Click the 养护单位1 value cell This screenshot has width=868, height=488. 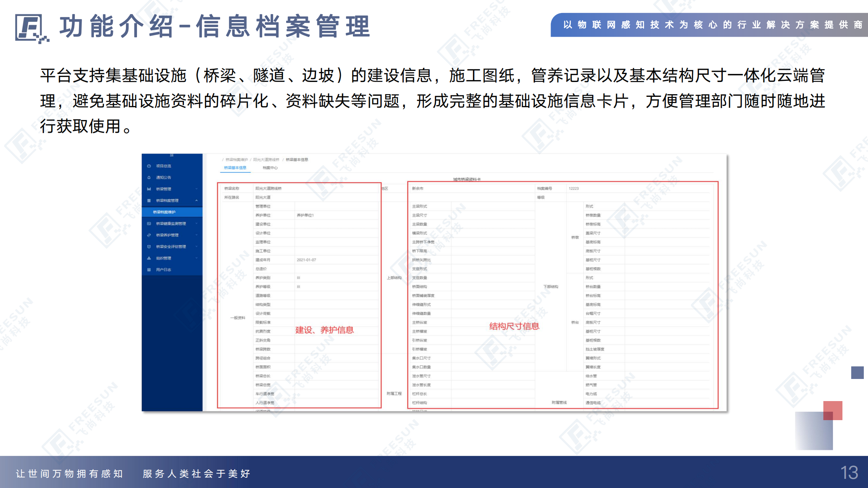pos(305,215)
